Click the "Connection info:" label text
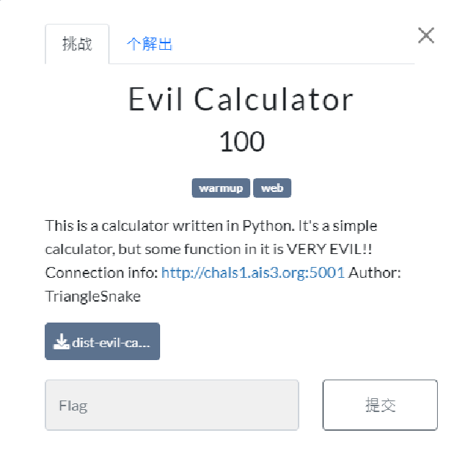The width and height of the screenshot is (476, 451). 102,273
